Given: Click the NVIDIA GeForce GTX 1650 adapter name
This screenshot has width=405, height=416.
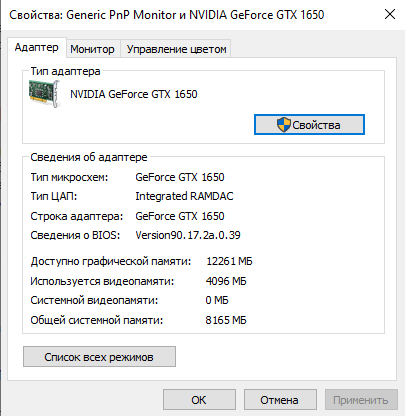Looking at the screenshot, I should point(134,94).
